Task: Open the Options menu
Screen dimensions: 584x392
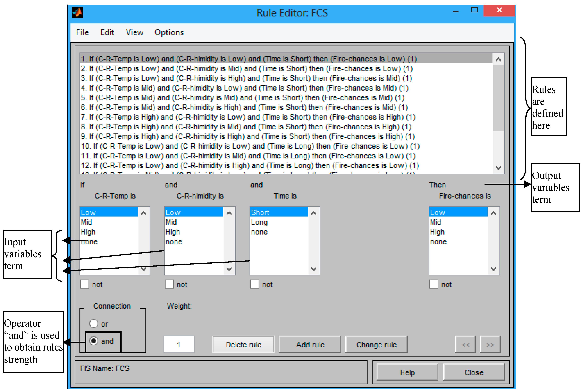Action: (x=169, y=32)
